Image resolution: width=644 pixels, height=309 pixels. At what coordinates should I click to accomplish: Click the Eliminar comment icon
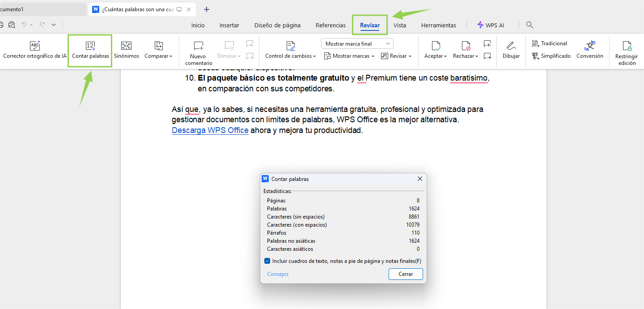point(229,46)
